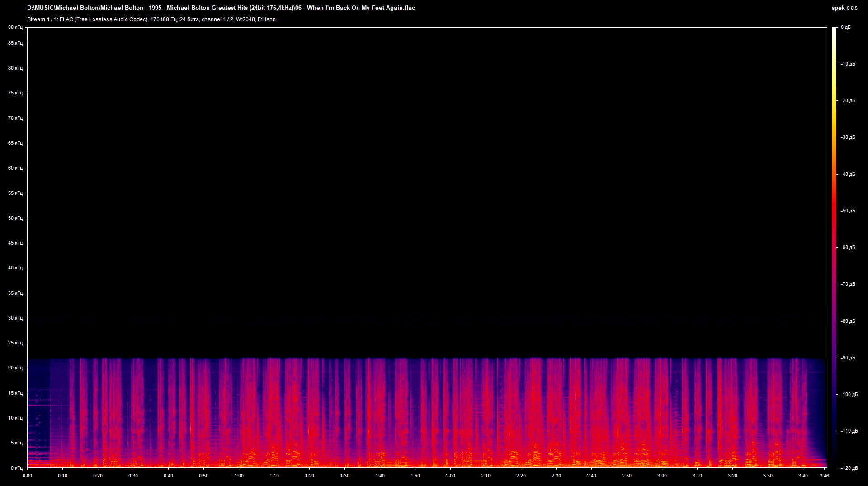Click the 1:00 mark on the timeline
This screenshot has width=868, height=486.
coord(240,476)
